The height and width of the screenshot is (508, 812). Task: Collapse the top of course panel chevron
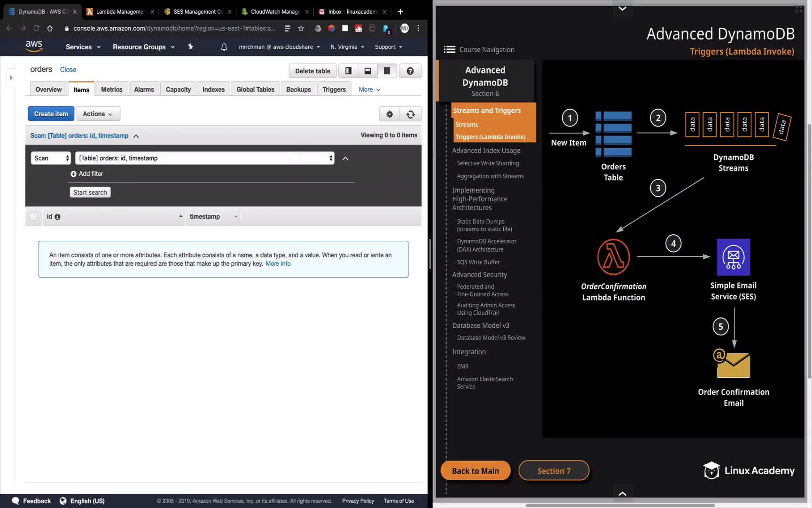pyautogui.click(x=622, y=8)
